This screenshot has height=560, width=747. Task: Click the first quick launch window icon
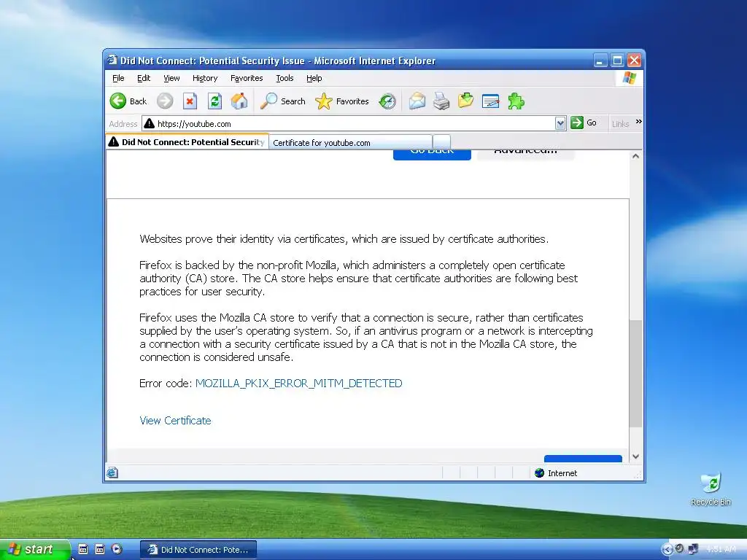coord(83,549)
